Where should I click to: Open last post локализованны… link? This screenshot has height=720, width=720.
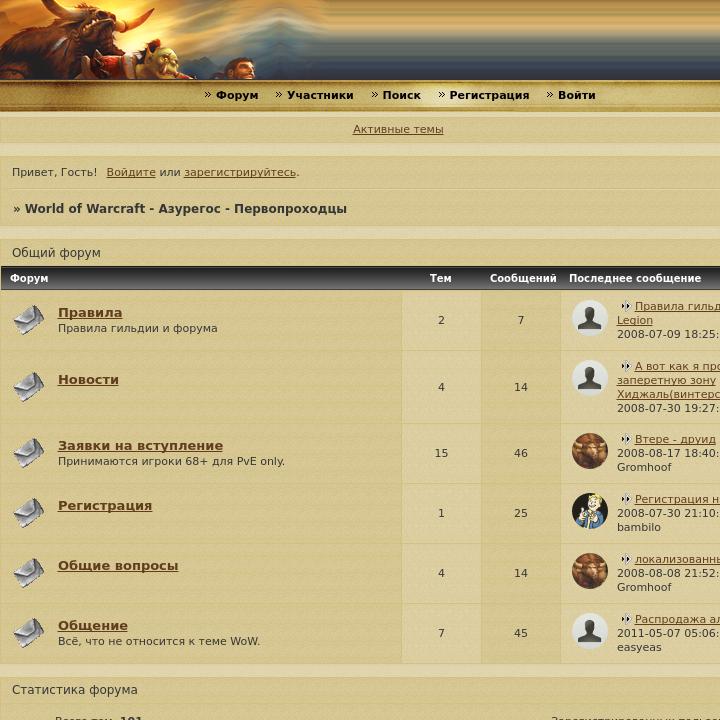pyautogui.click(x=677, y=559)
